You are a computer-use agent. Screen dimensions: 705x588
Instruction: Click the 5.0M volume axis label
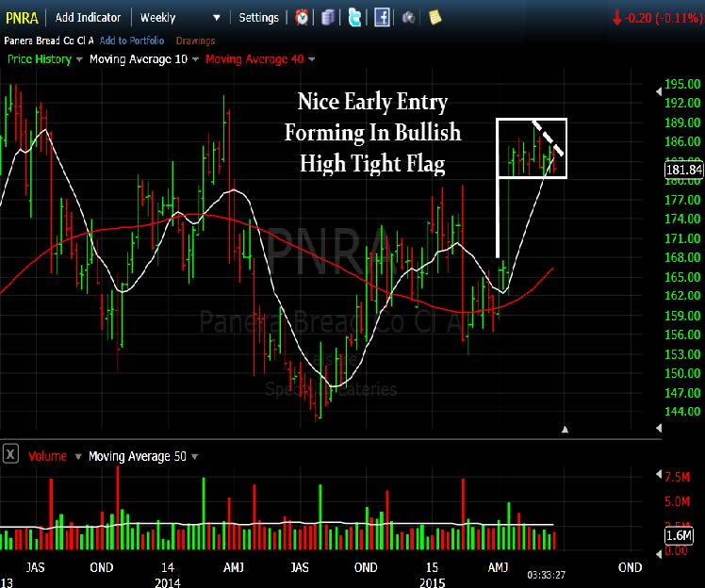tap(677, 501)
